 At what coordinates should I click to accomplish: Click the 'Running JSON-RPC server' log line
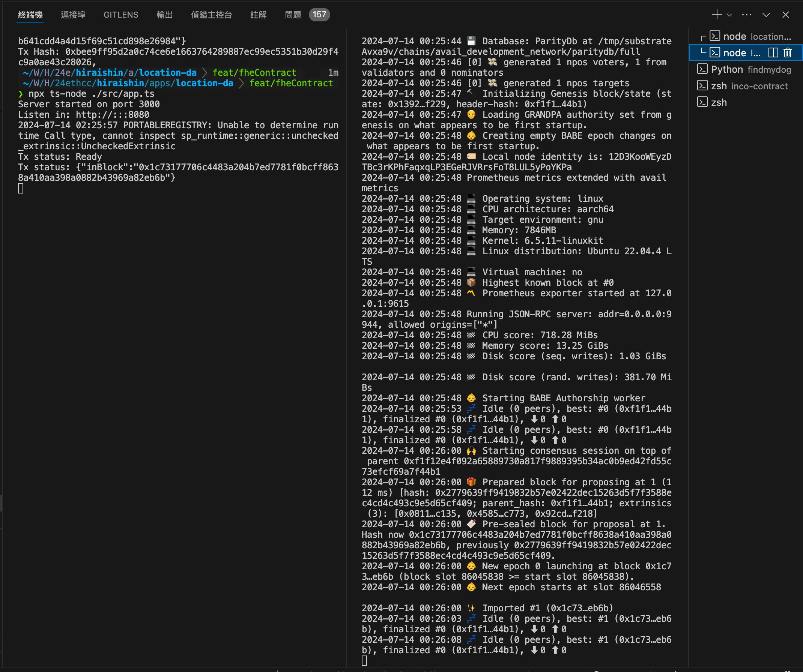click(x=517, y=319)
